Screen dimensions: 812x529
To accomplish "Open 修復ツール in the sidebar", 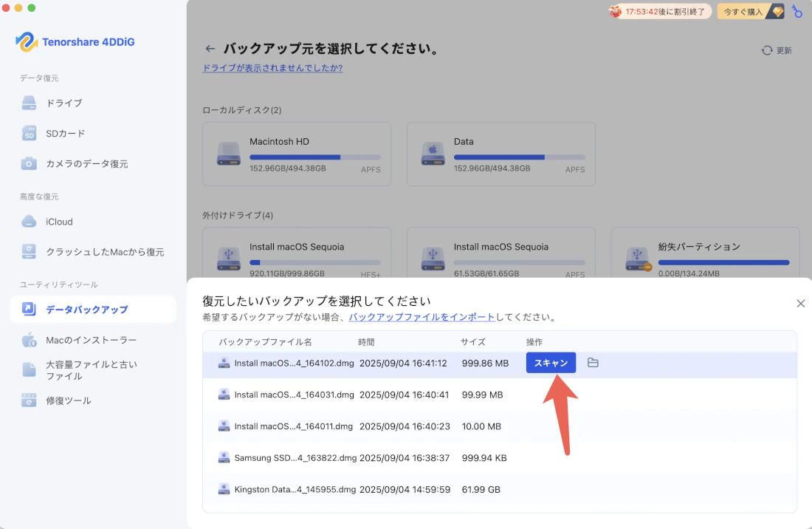I will click(92, 400).
